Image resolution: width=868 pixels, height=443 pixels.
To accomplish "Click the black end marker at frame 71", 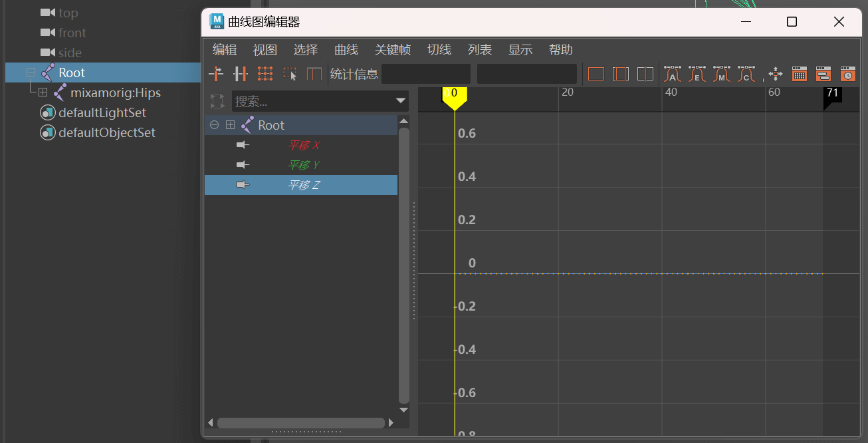I will coord(832,96).
